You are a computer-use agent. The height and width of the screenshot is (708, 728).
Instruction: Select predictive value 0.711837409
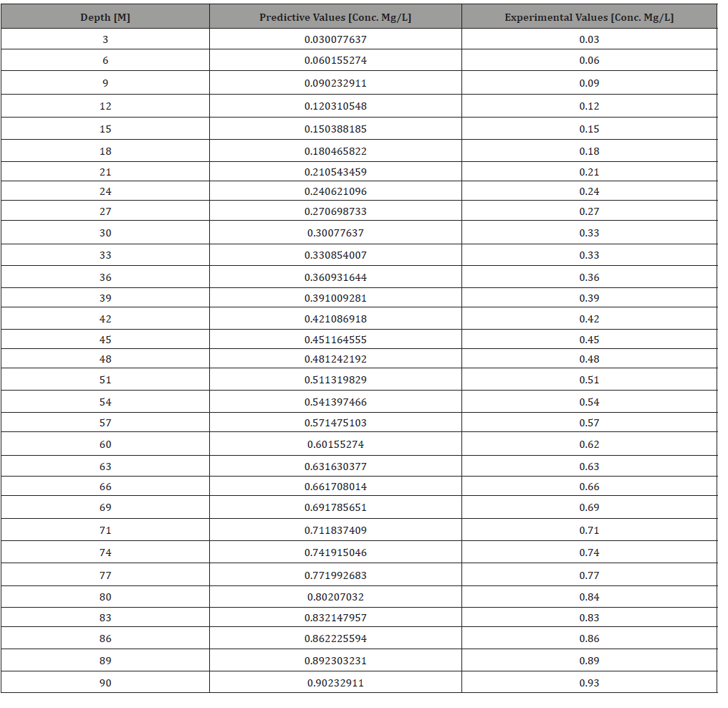(335, 530)
